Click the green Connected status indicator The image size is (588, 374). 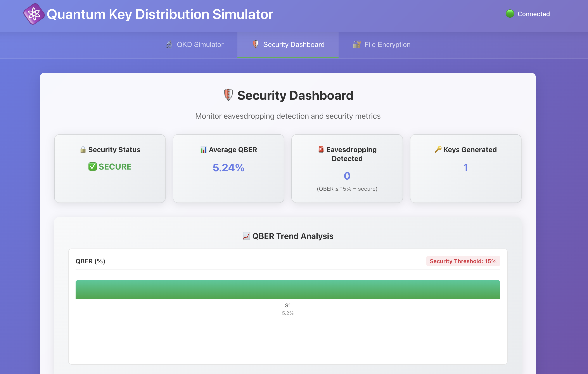click(510, 14)
